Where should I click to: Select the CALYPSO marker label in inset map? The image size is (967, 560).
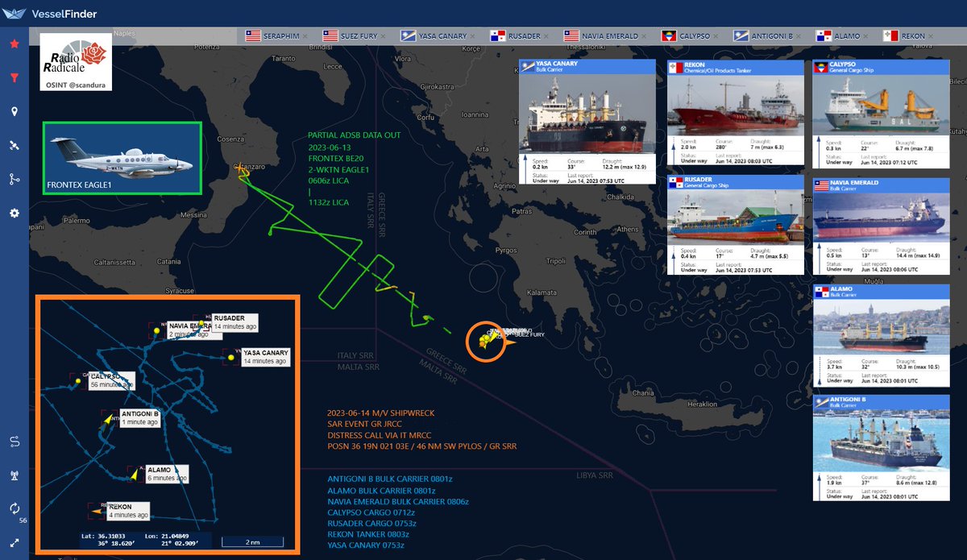(111, 380)
